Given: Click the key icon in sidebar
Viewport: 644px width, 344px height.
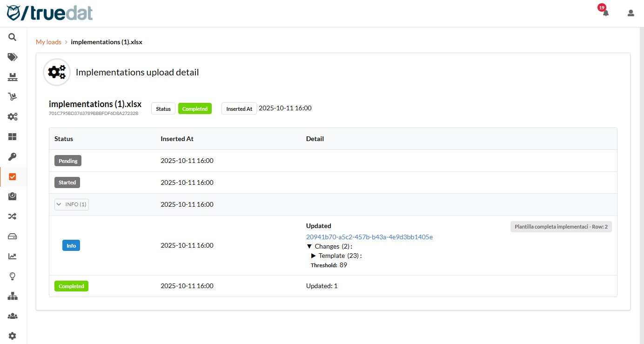Looking at the screenshot, I should [13, 157].
